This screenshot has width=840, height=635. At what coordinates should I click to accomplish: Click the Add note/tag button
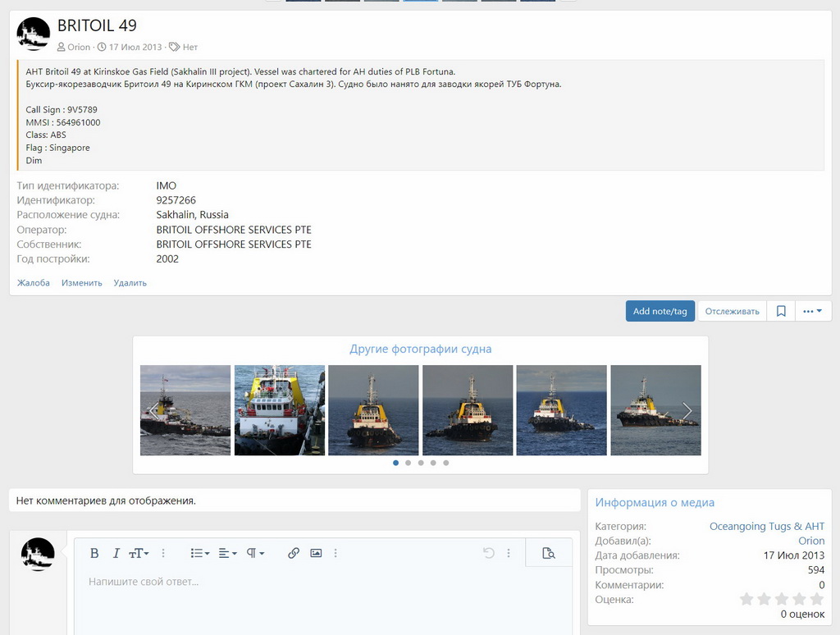coord(660,311)
